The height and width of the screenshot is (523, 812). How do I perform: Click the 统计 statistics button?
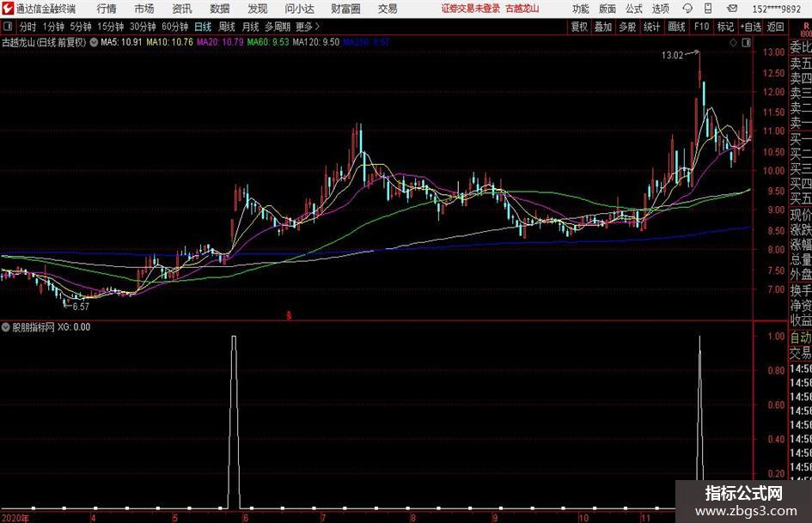point(651,27)
